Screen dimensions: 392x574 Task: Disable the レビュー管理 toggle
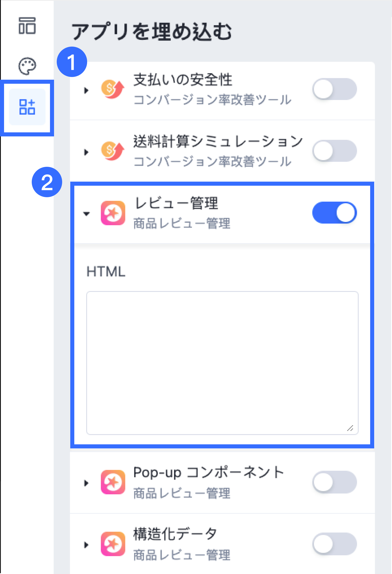tap(334, 213)
